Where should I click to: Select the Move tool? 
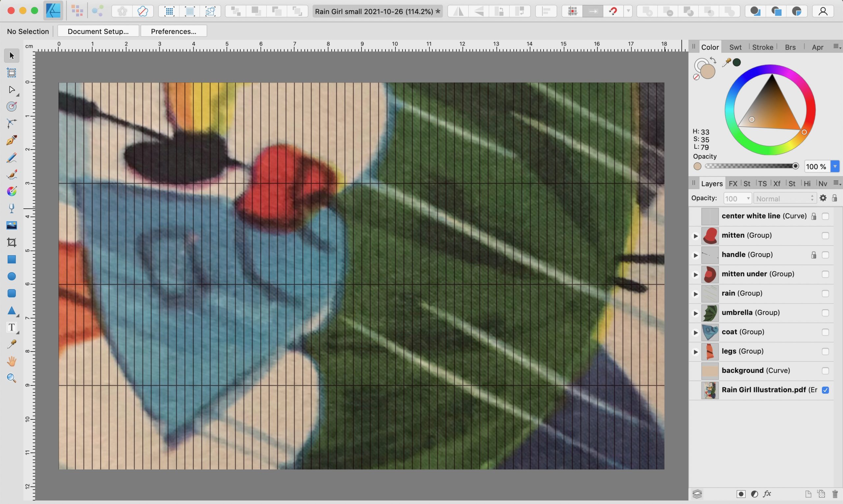click(12, 55)
